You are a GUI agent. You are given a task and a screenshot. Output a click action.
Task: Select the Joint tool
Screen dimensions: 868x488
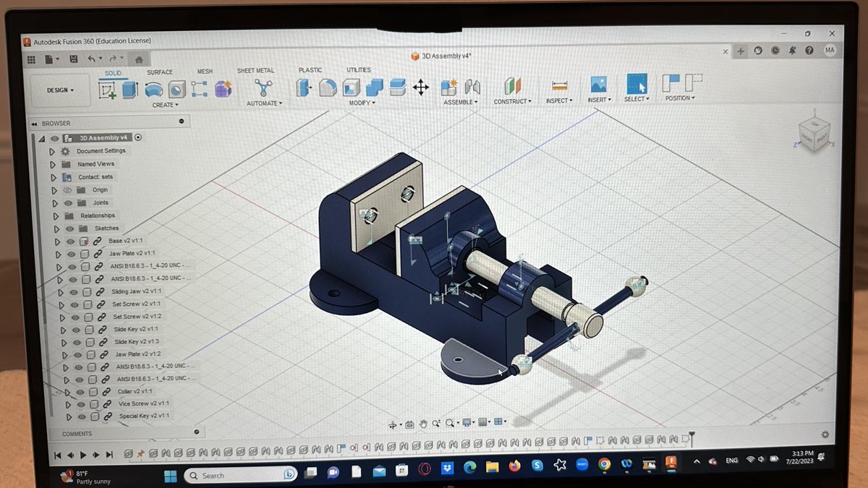click(472, 87)
